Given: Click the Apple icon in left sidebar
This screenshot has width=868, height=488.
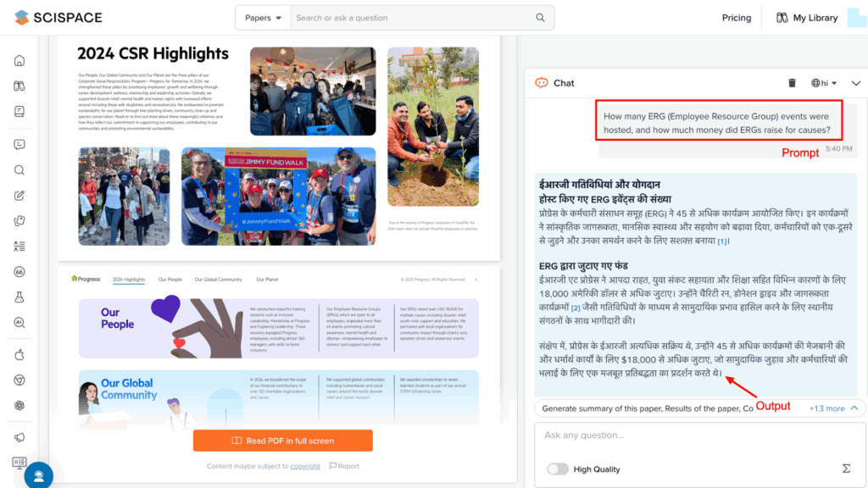Looking at the screenshot, I should pos(19,356).
